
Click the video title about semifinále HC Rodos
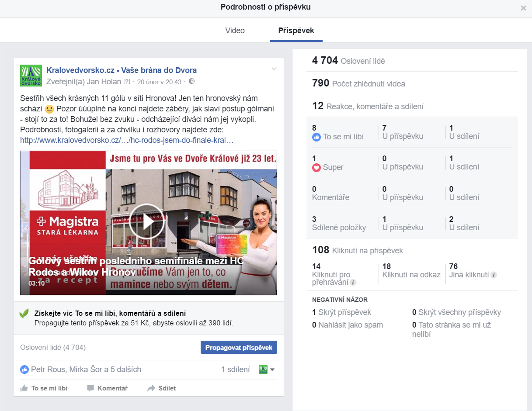tap(136, 266)
